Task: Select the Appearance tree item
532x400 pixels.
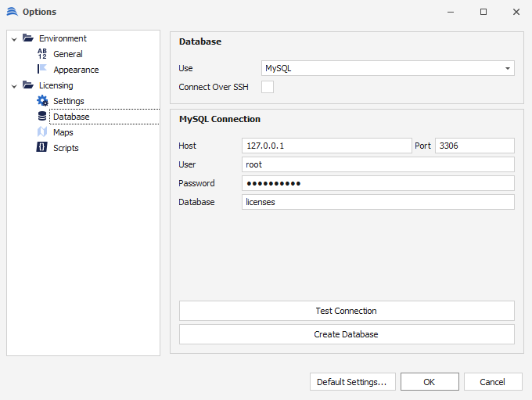Action: pyautogui.click(x=76, y=70)
